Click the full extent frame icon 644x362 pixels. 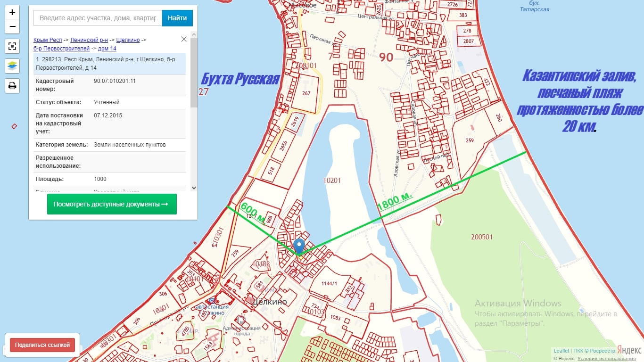(12, 46)
